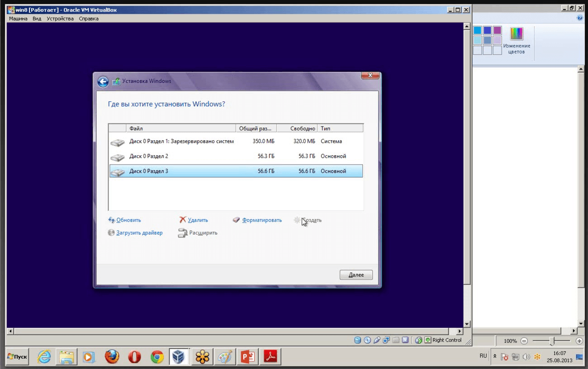The width and height of the screenshot is (588, 369).
Task: Click the ICQ flower icon in system tray
Action: (537, 357)
